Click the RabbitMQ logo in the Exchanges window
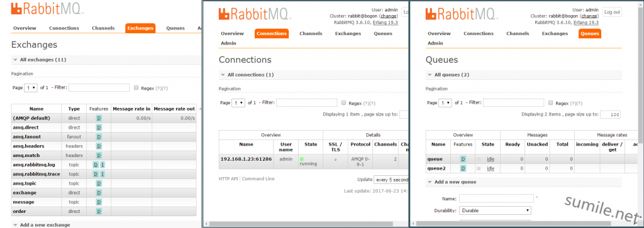 [x=48, y=9]
